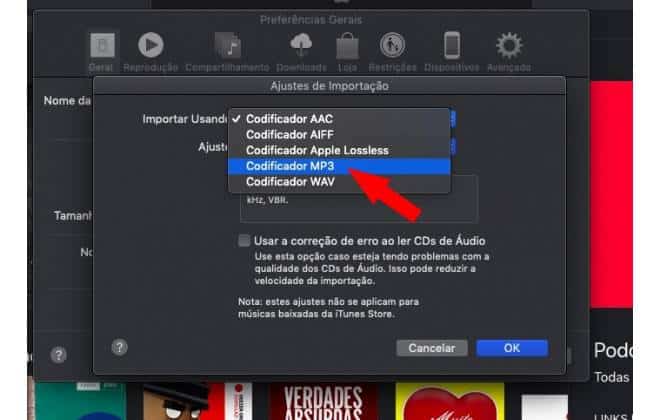Viewport: 660px width, 420px height.
Task: Open the Verdades Absurdas podcast thumbnail
Action: pos(323,401)
